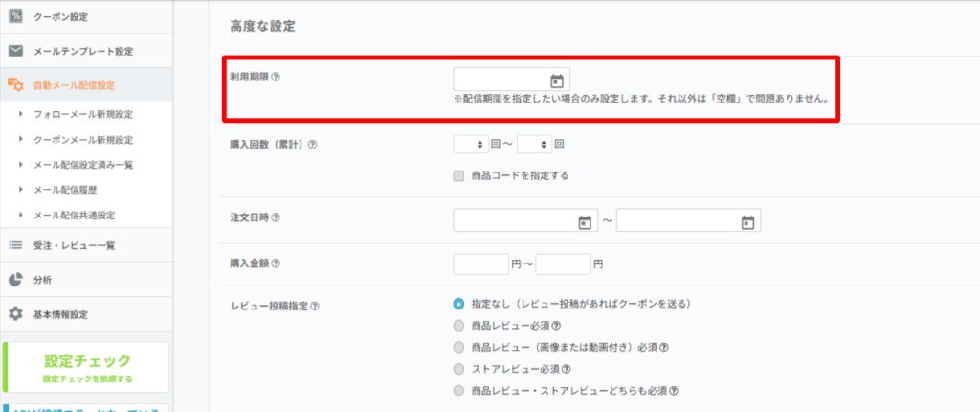Screen dimensions: 980x412
Task: Click help icon after ストアレビュー必須 option
Action: (568, 369)
